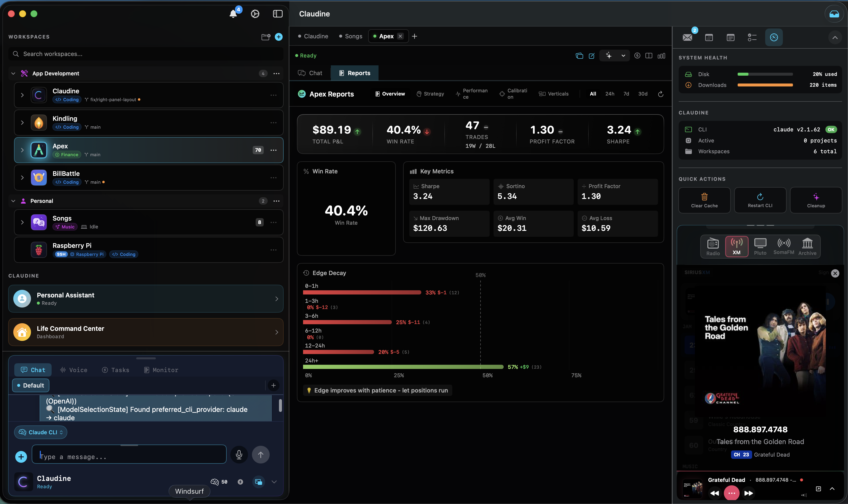Viewport: 848px width, 504px height.
Task: Click the microphone icon in the message bar
Action: [x=239, y=454]
